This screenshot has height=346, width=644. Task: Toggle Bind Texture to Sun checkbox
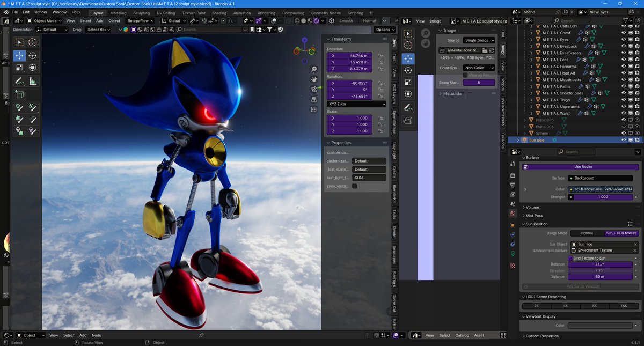click(x=570, y=258)
